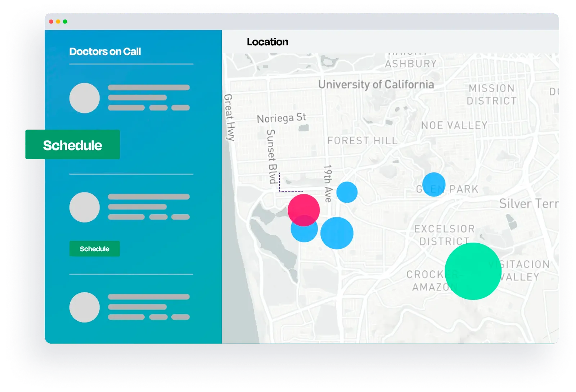Click the large green map marker

pos(473,271)
